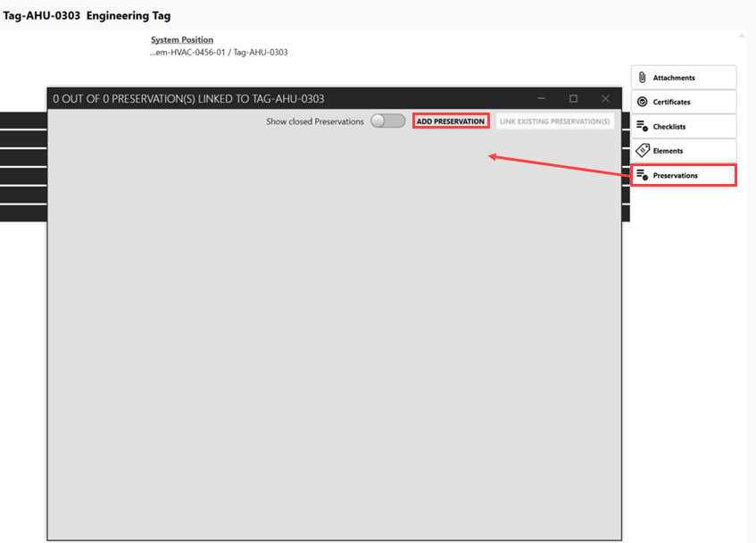Screen dimensions: 756x543
Task: Open the Preservations side panel button
Action: coord(684,175)
